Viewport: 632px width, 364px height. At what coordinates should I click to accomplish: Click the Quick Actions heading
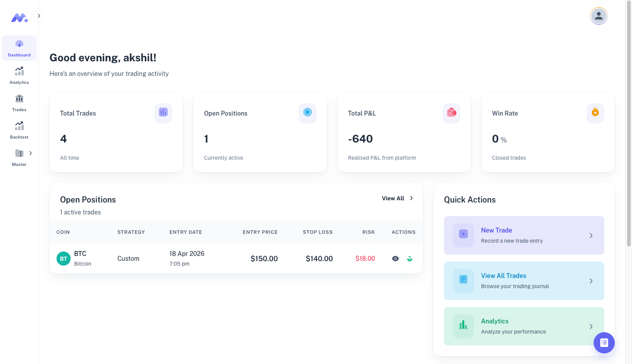(x=470, y=200)
